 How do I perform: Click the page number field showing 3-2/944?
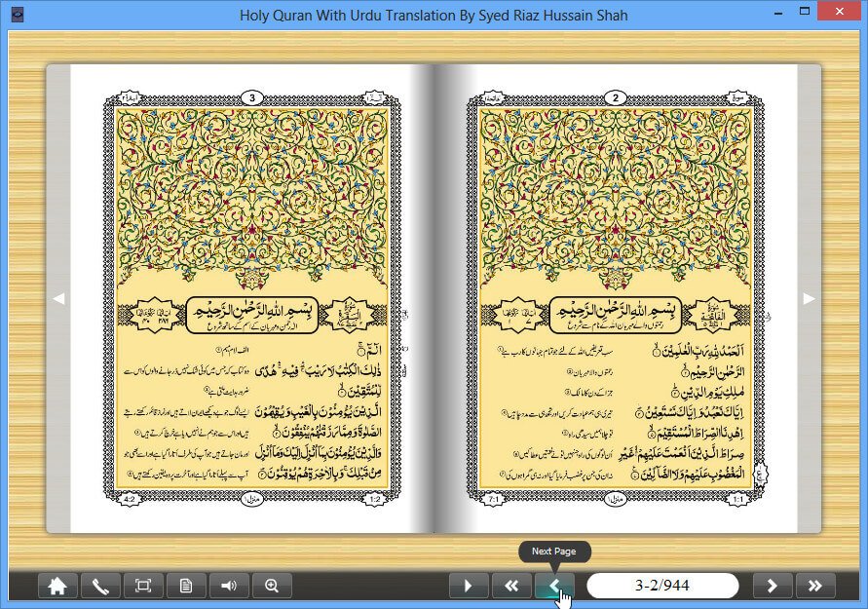[662, 586]
